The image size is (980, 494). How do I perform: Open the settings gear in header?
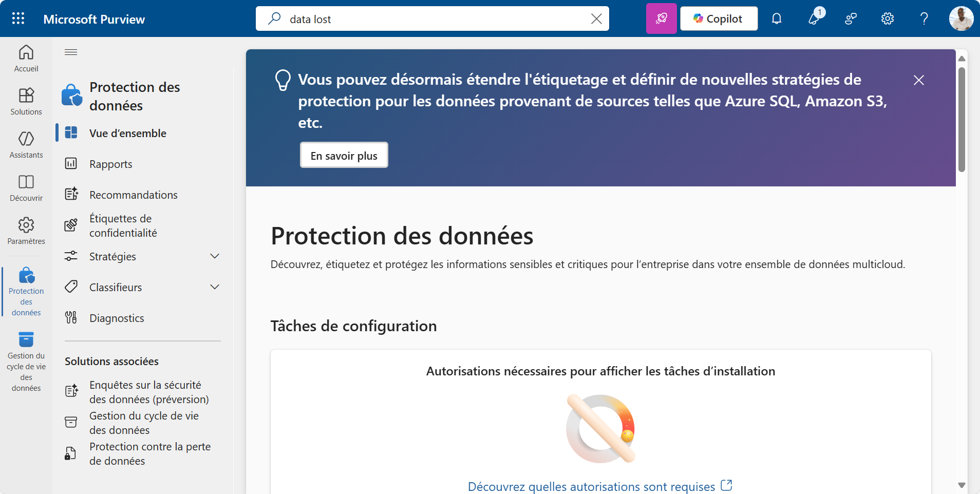(888, 18)
